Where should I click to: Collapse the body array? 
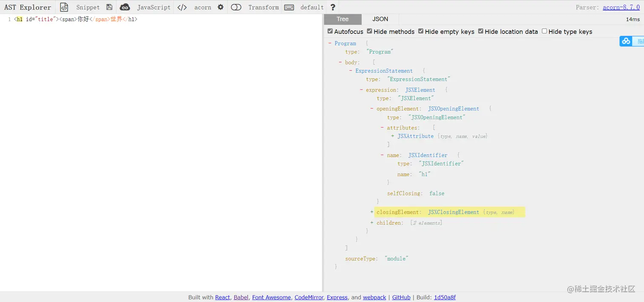[340, 63]
